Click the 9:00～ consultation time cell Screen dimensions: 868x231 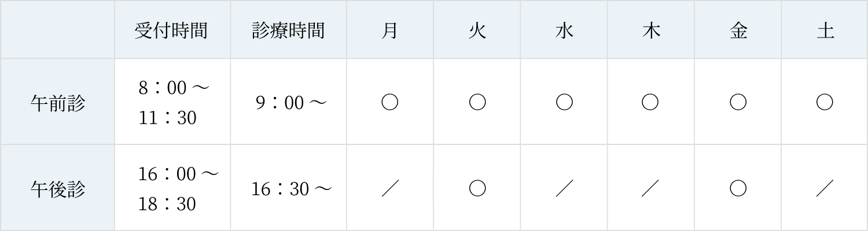pyautogui.click(x=290, y=103)
